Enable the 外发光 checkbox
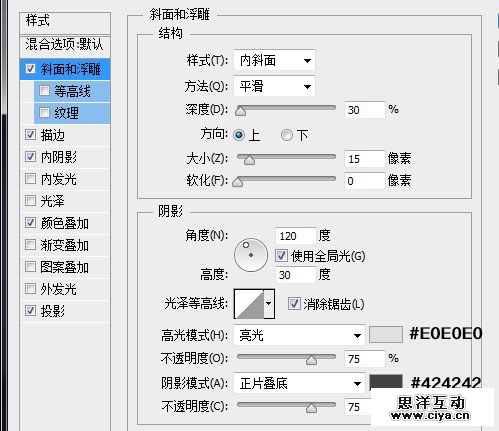This screenshot has height=431, width=499. click(30, 289)
